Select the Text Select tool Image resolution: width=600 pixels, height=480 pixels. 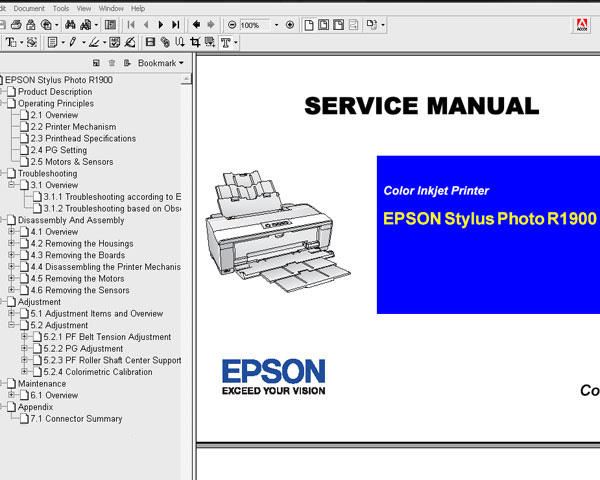click(x=11, y=42)
